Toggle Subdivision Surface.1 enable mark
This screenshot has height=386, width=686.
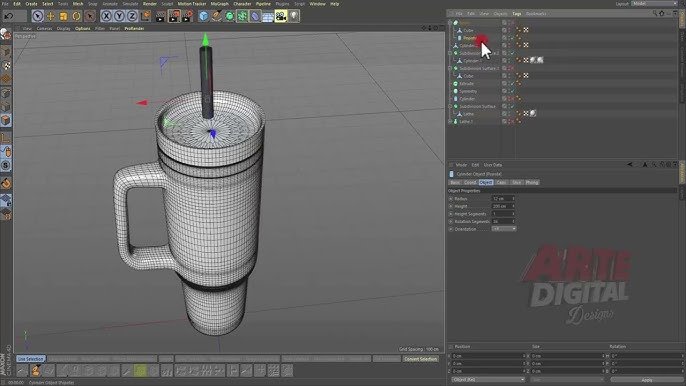(x=512, y=68)
